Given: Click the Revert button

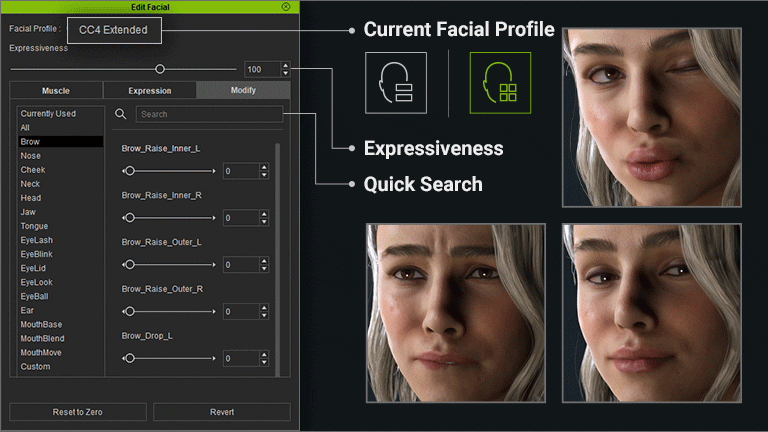Looking at the screenshot, I should pyautogui.click(x=222, y=412).
